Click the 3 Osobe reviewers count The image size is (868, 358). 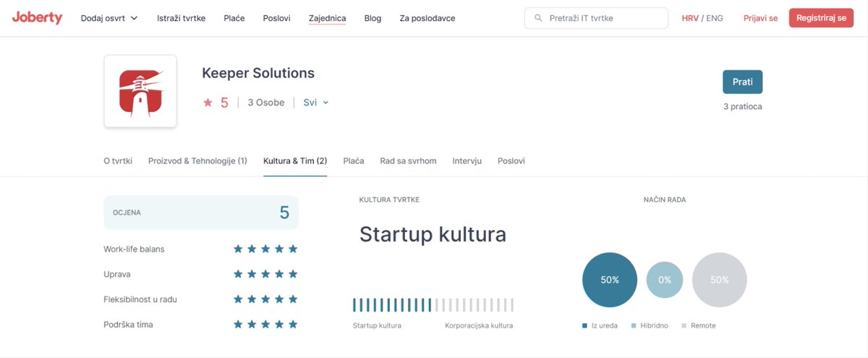266,103
